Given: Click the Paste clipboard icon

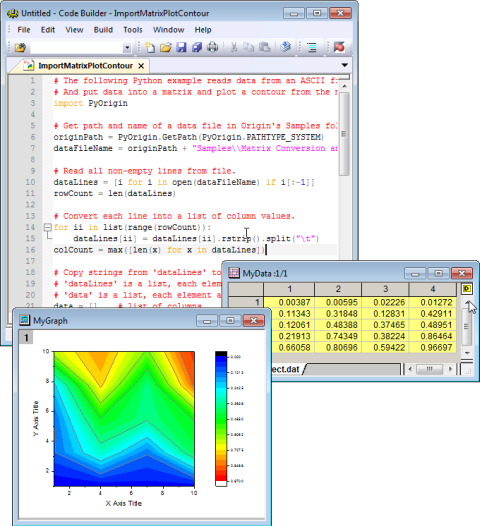Looking at the screenshot, I should 265,48.
